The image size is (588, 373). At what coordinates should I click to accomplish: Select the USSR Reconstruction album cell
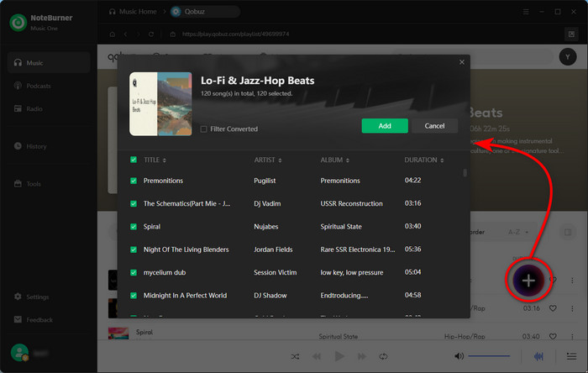coord(351,203)
